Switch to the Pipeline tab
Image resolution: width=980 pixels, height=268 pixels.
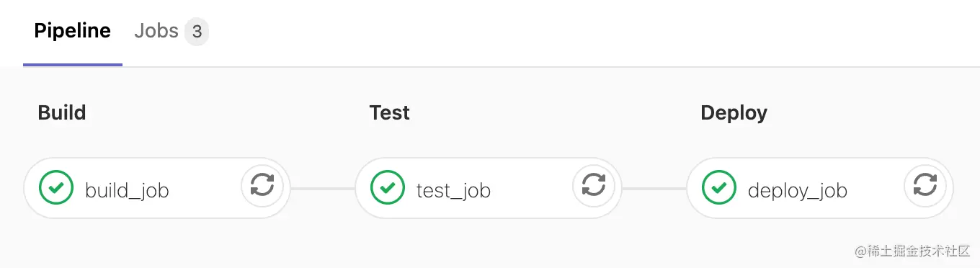coord(73,32)
